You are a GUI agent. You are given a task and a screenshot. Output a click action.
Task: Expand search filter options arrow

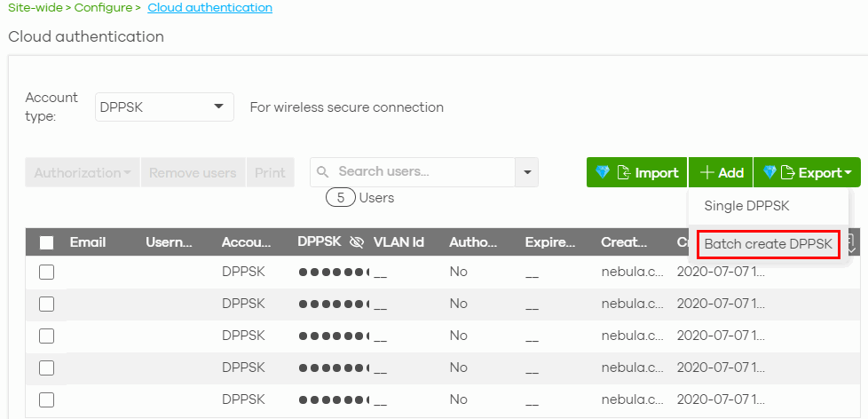pyautogui.click(x=527, y=172)
